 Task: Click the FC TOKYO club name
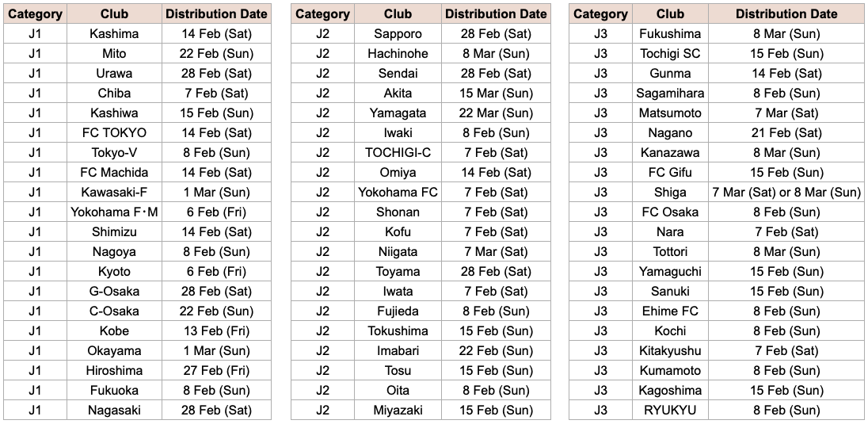114,133
